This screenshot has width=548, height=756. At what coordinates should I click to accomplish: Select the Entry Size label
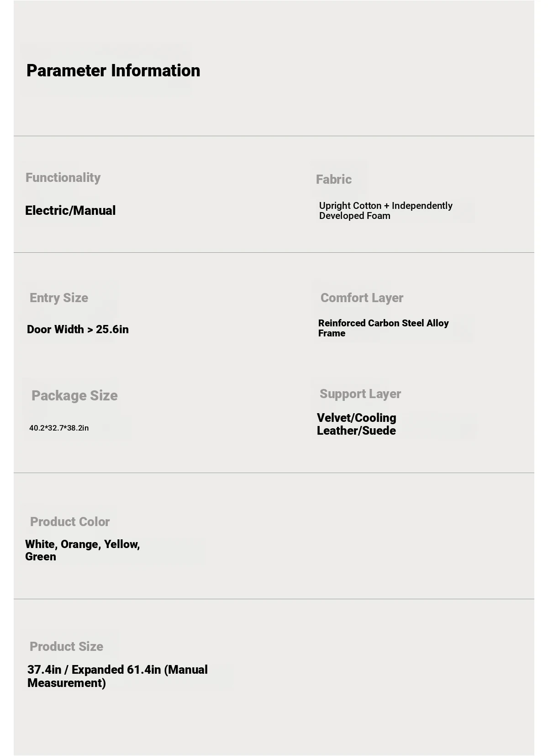(59, 298)
